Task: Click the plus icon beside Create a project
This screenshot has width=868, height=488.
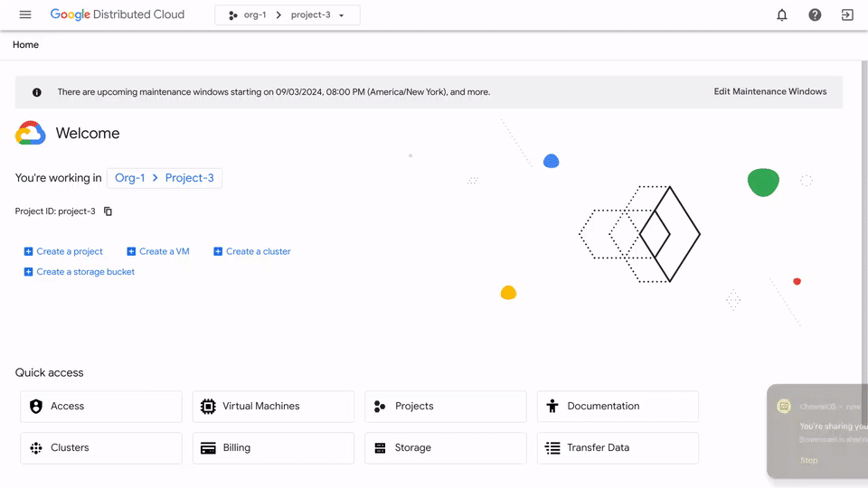Action: tap(28, 252)
